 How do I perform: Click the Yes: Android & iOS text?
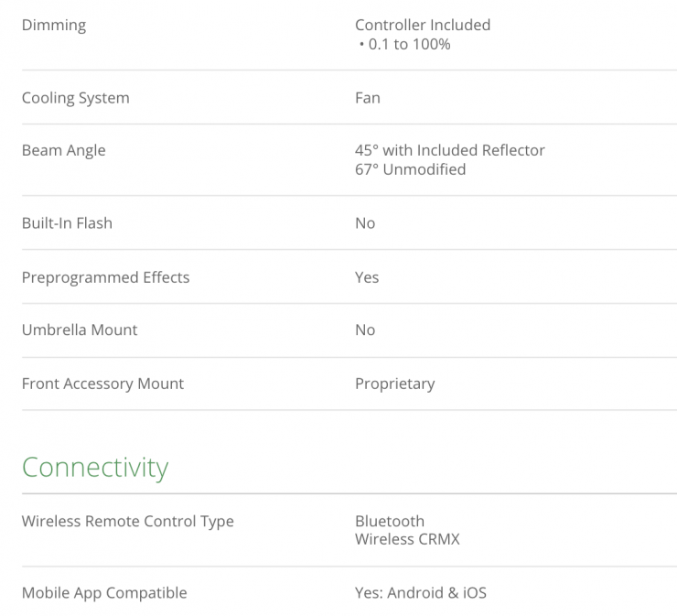[421, 593]
